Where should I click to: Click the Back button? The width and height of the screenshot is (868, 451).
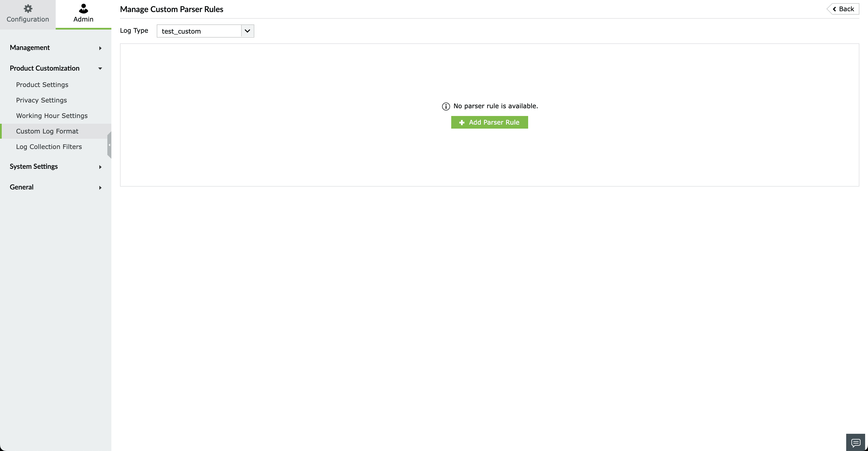tap(846, 9)
